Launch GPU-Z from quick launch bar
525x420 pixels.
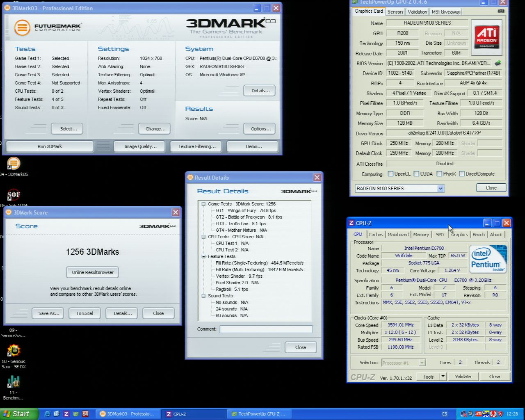[x=75, y=414]
